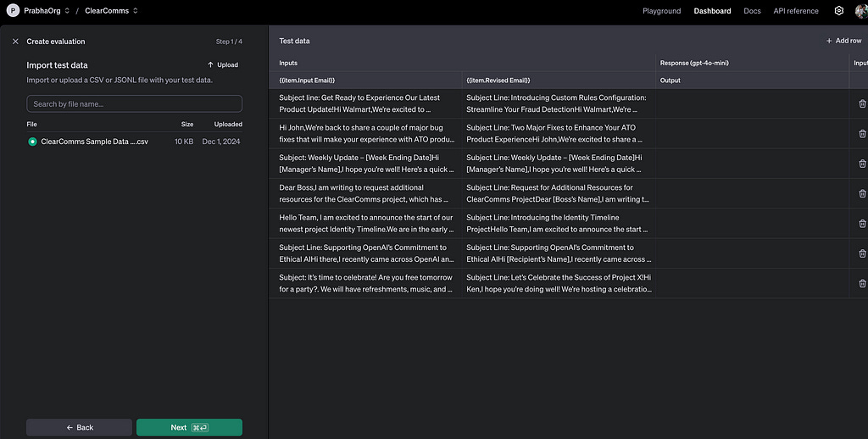This screenshot has height=439, width=868.
Task: Open the settings gear icon
Action: pyautogui.click(x=838, y=10)
